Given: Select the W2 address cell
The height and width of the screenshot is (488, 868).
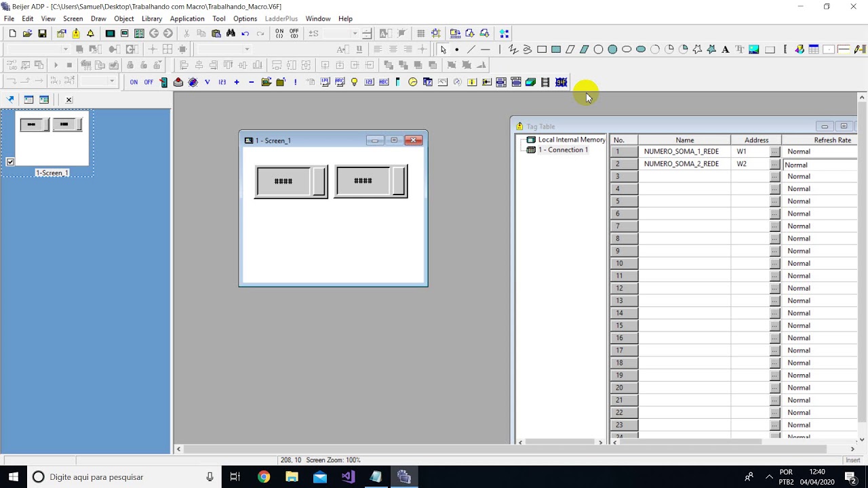Looking at the screenshot, I should tap(750, 164).
